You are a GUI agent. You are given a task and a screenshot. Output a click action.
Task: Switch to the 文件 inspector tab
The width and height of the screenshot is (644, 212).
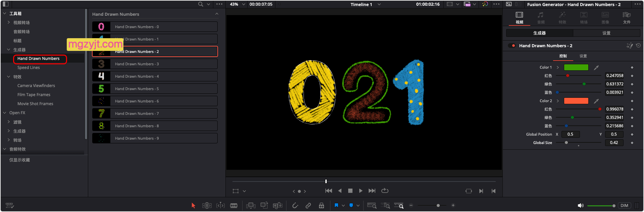click(627, 18)
